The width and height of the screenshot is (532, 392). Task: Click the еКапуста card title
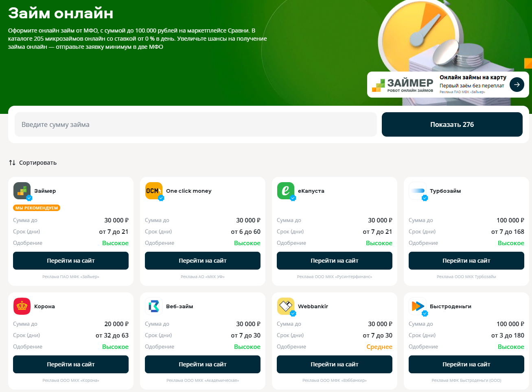pos(311,191)
